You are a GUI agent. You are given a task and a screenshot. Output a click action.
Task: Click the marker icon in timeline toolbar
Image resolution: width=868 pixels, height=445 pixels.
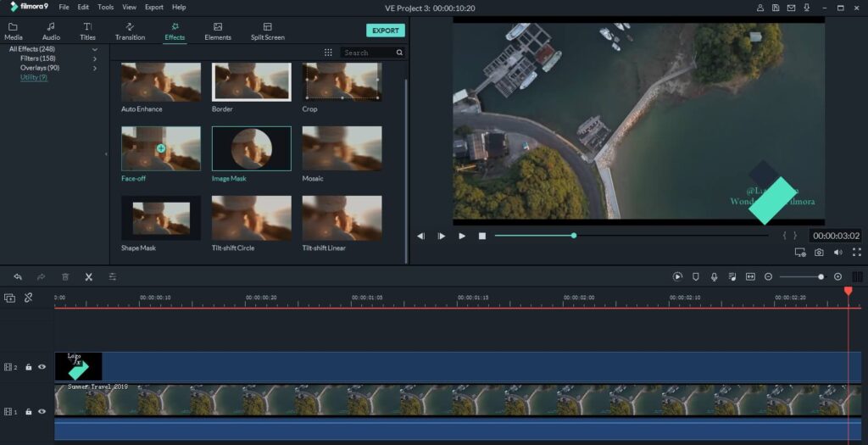pyautogui.click(x=696, y=277)
